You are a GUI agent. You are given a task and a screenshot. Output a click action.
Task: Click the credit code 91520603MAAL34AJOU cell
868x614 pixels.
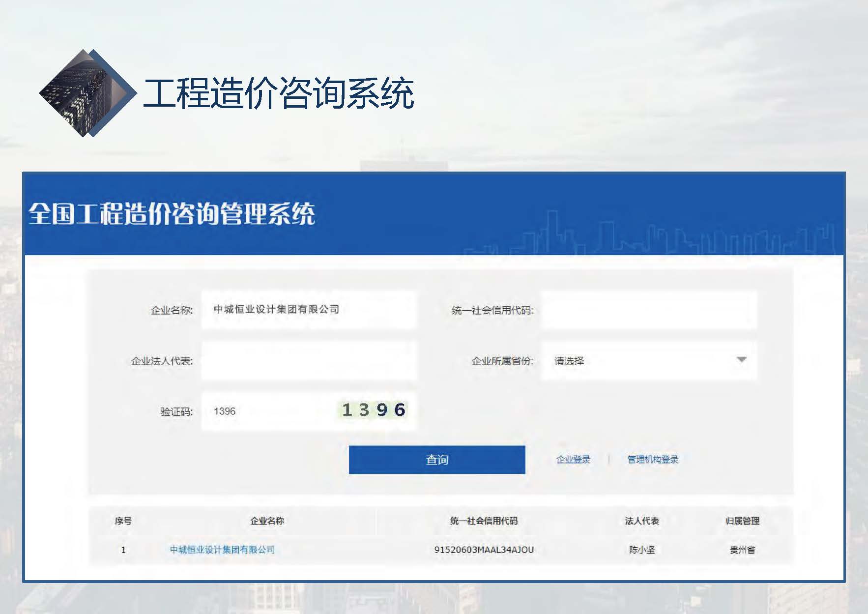point(484,550)
